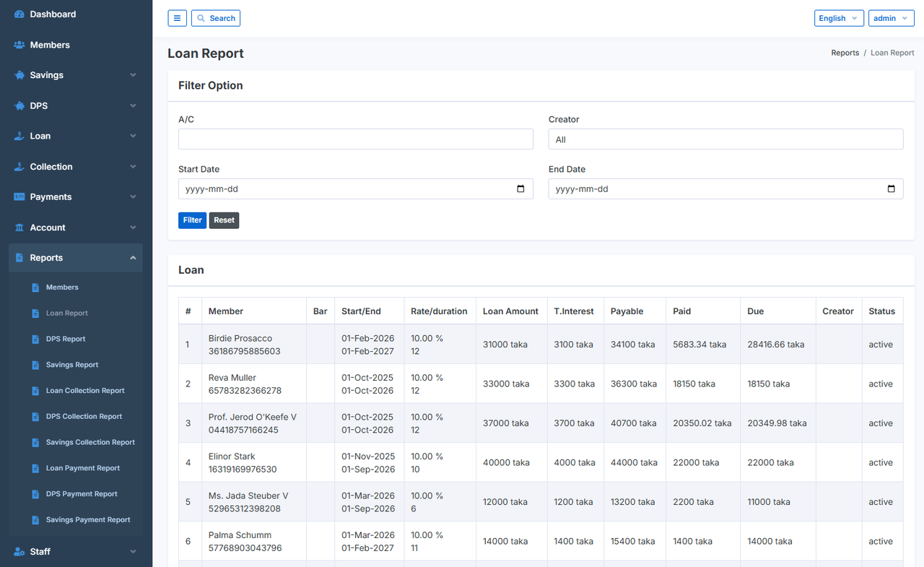Expand the Collection menu chevron
Screen dimensions: 924x567
(x=133, y=167)
